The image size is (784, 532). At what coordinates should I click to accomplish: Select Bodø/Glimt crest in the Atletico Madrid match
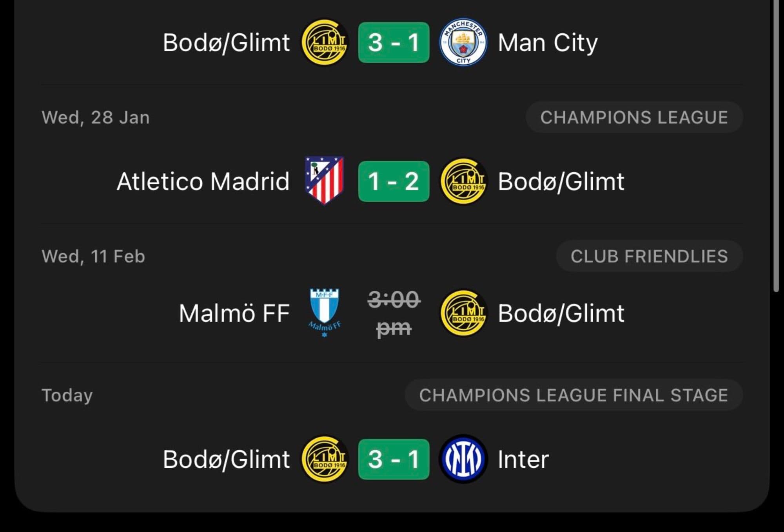click(x=463, y=181)
